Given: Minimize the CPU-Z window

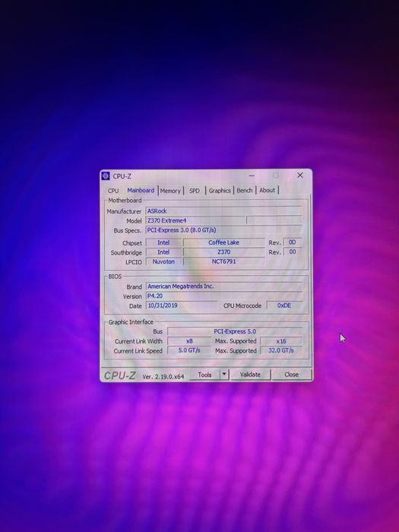Looking at the screenshot, I should [x=252, y=176].
